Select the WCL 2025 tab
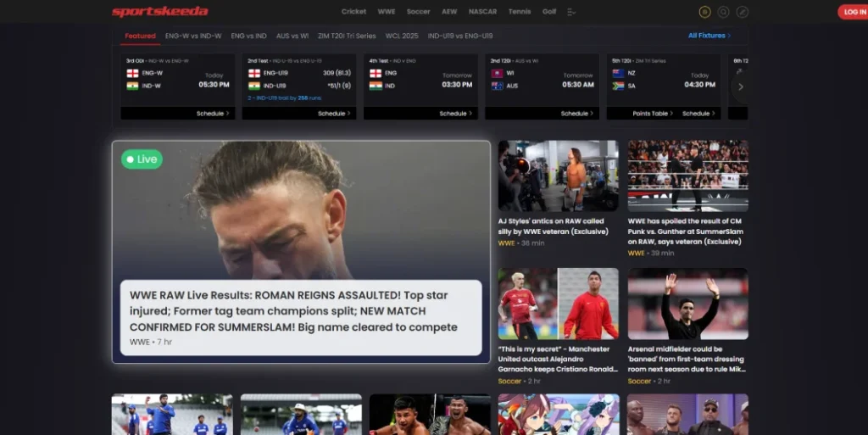This screenshot has width=868, height=435. (402, 36)
